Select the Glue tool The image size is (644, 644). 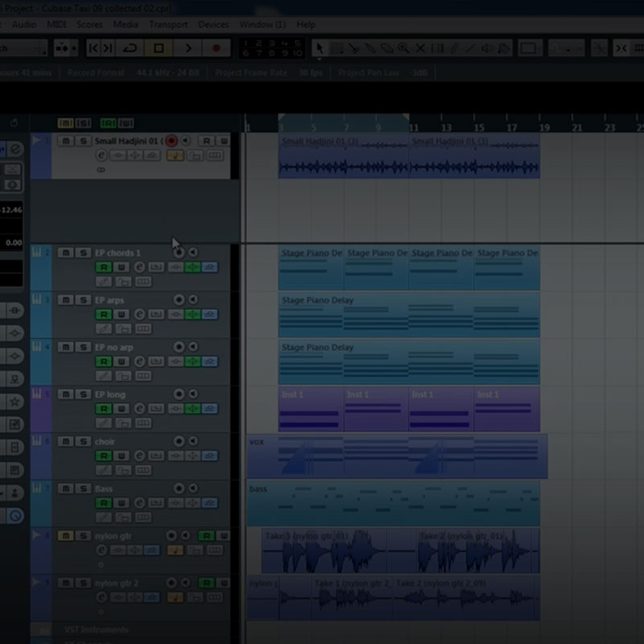(x=370, y=48)
